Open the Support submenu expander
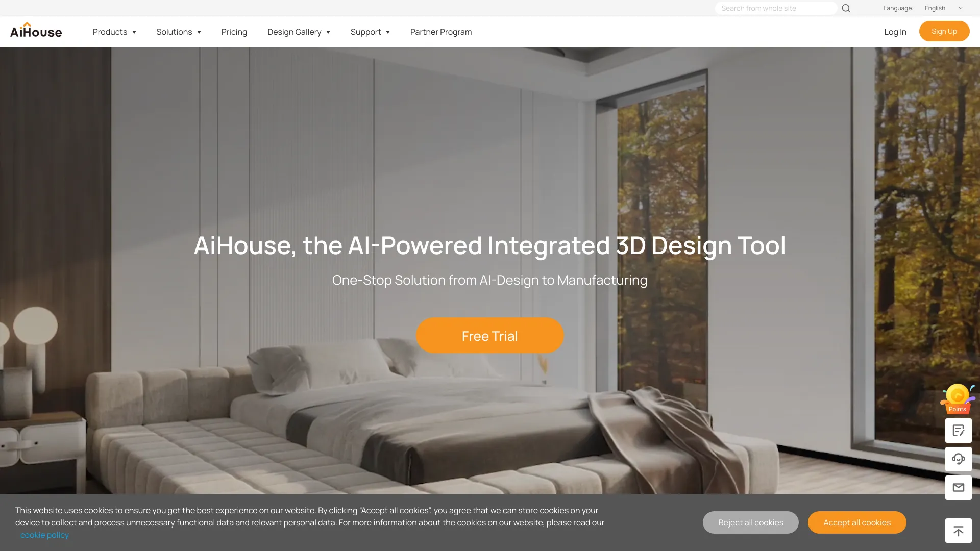Screen dimensions: 980x551 point(388,32)
